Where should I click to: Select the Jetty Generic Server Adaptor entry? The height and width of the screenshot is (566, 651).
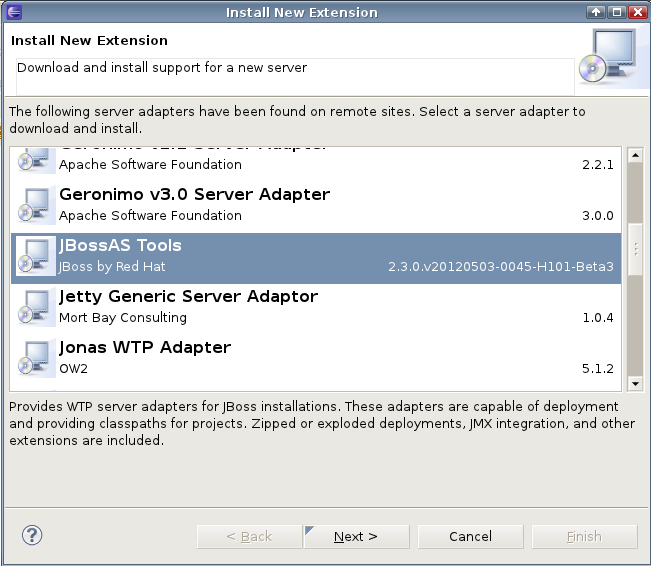click(x=300, y=307)
